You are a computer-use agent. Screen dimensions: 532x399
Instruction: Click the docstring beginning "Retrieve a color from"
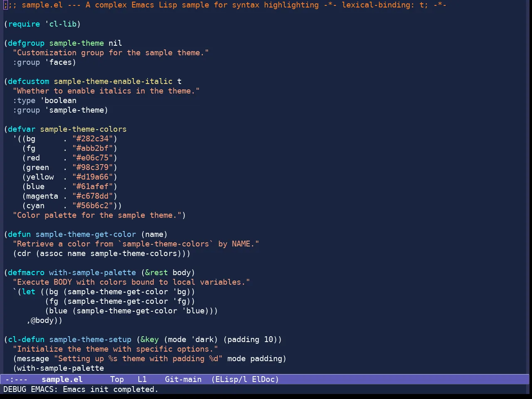(x=136, y=244)
